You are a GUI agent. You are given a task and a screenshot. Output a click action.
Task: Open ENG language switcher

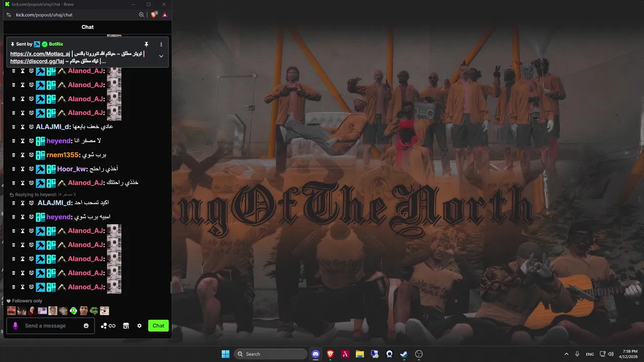[x=590, y=354]
